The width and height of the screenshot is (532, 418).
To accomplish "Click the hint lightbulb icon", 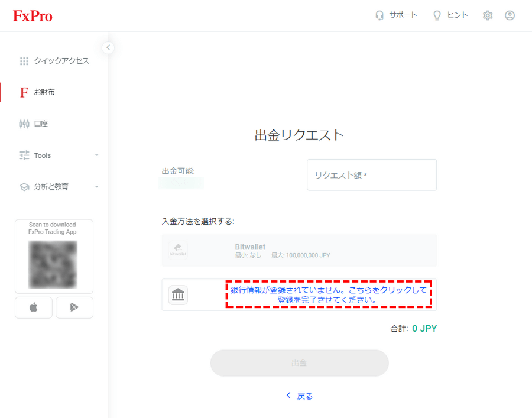I will 437,15.
